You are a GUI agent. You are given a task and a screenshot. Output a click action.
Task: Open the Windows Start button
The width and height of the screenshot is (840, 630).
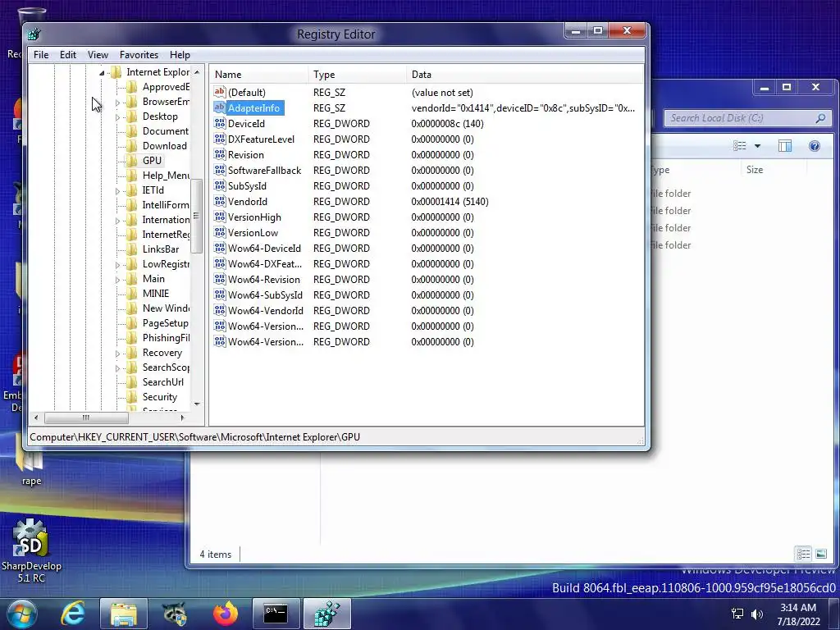tap(22, 614)
